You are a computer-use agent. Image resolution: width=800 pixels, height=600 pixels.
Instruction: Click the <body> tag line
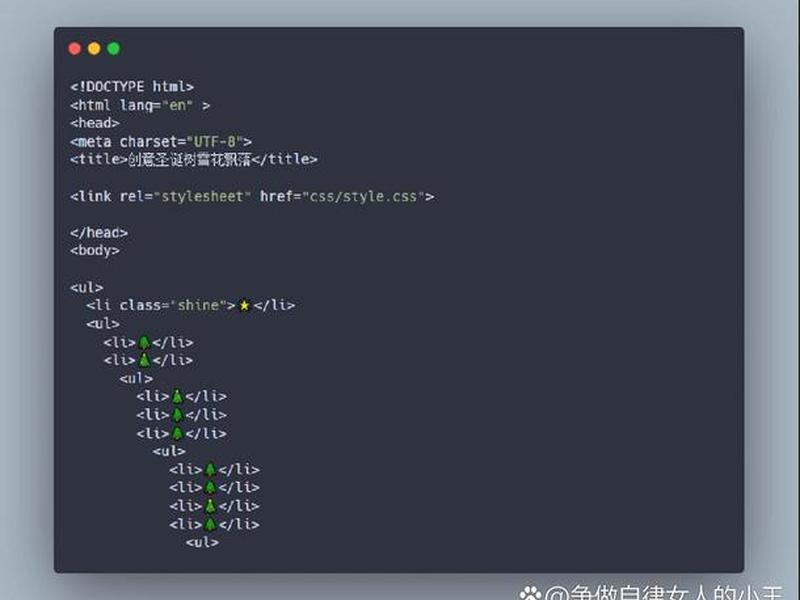95,251
